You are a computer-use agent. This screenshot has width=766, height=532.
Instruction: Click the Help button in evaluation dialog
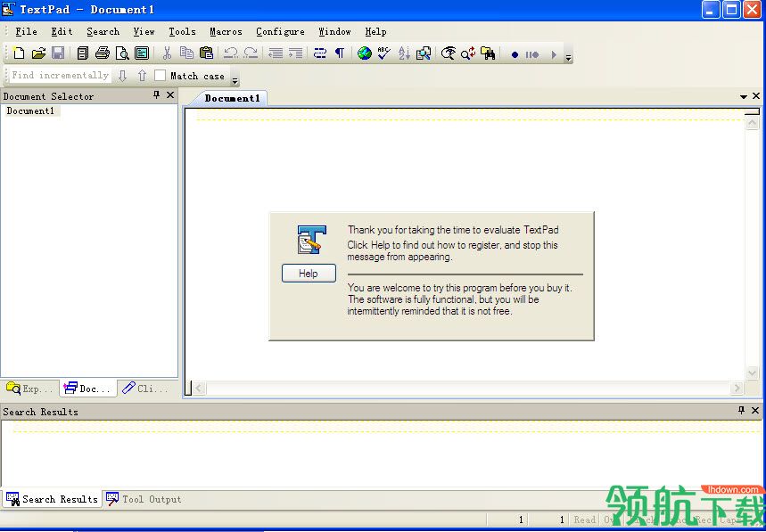[309, 274]
